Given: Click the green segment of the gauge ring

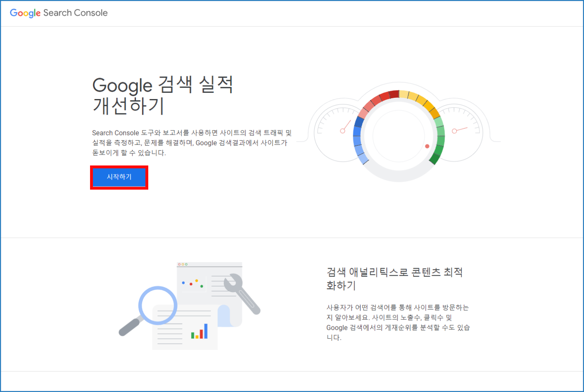Looking at the screenshot, I should (439, 138).
